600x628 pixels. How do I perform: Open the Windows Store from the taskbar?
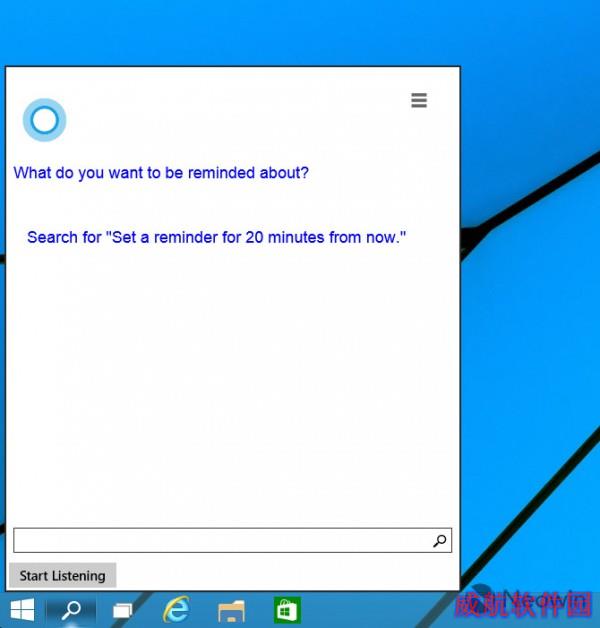[x=287, y=610]
